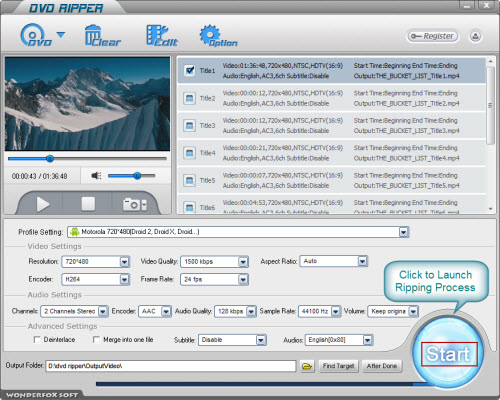Take a snapshot with camera icon
500x400 pixels.
click(131, 204)
